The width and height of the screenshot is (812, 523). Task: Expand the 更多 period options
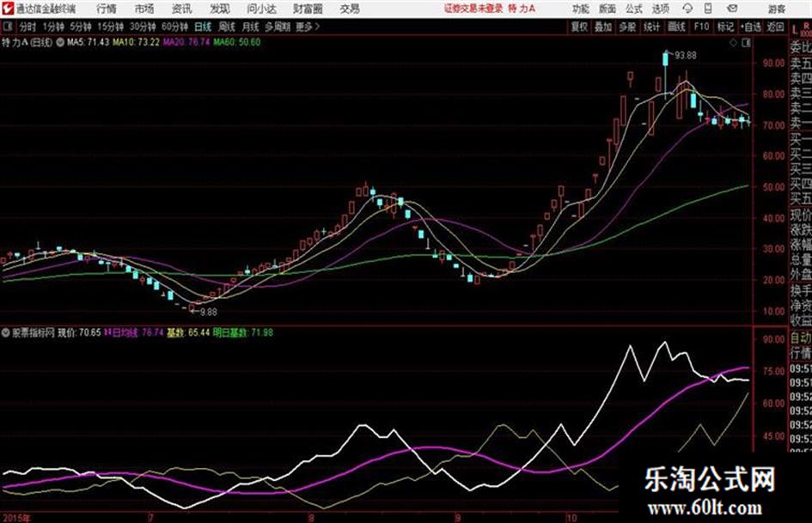pyautogui.click(x=308, y=27)
